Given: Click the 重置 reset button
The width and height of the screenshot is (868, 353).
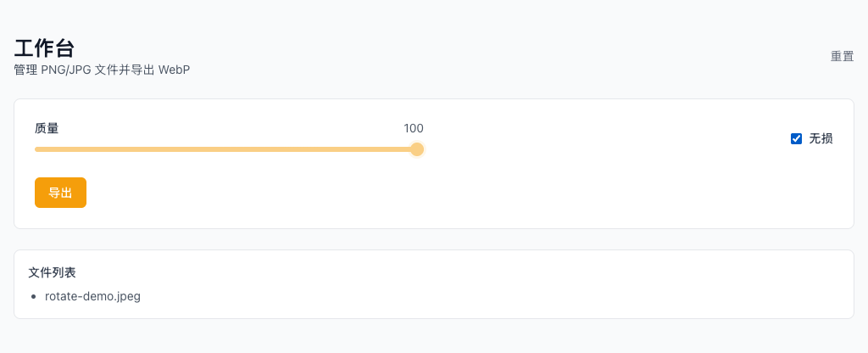Looking at the screenshot, I should click(x=842, y=57).
